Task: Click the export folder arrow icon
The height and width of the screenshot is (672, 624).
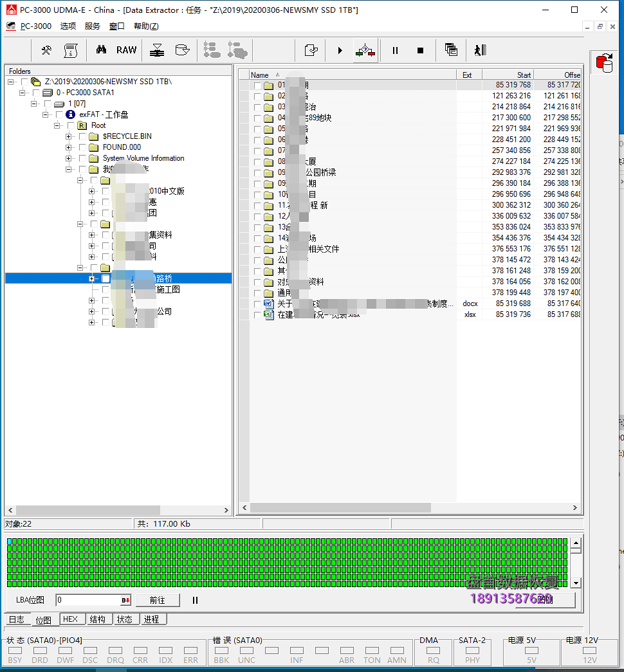Action: [x=311, y=50]
